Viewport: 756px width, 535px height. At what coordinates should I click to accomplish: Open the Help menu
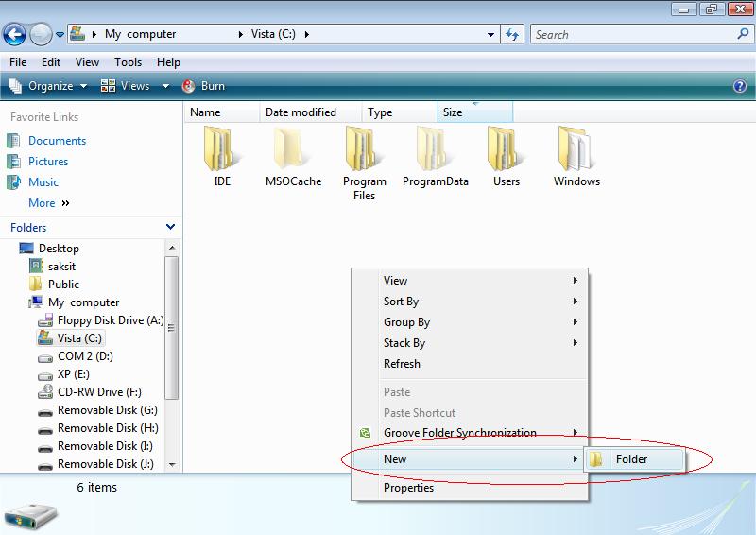168,62
